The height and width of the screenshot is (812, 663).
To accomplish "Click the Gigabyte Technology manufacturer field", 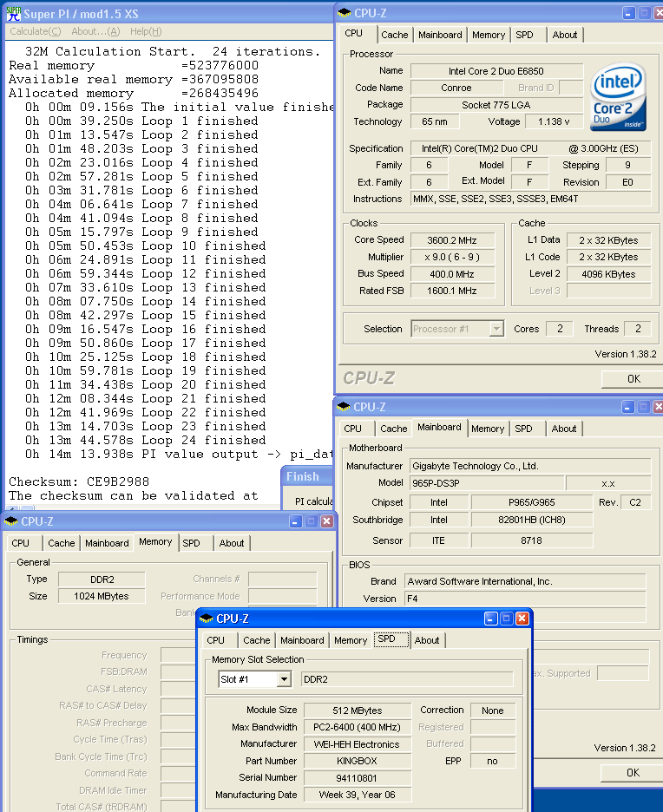I will pyautogui.click(x=530, y=466).
